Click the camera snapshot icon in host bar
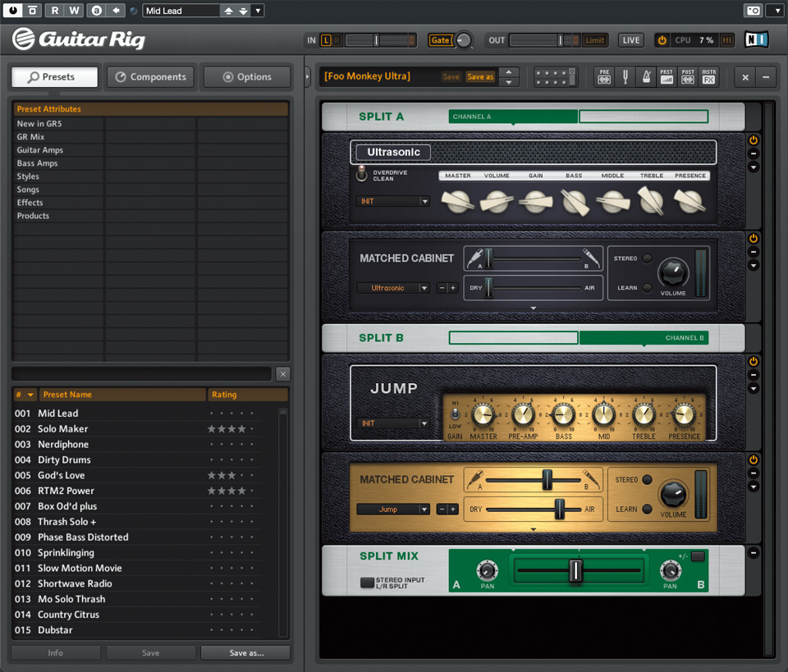This screenshot has height=672, width=788. [753, 11]
